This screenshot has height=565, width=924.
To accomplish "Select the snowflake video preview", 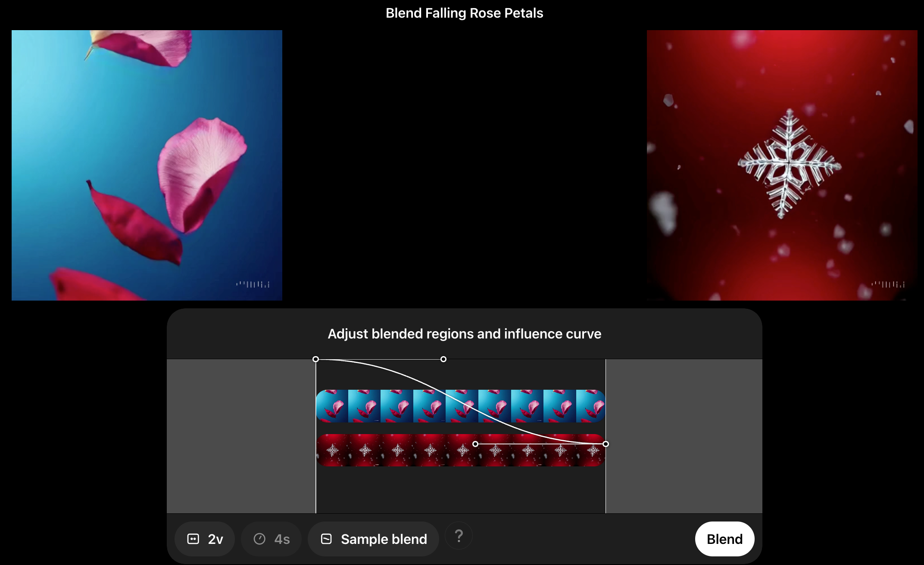I will (782, 165).
